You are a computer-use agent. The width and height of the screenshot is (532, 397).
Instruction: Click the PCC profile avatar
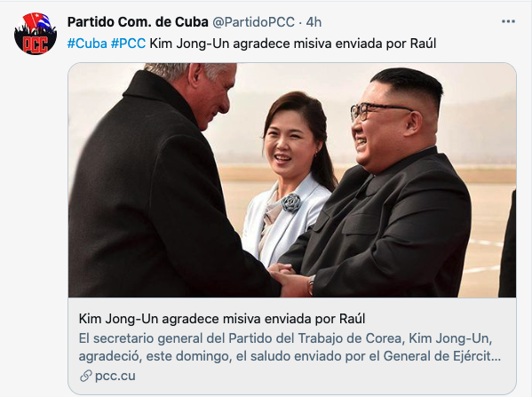click(x=36, y=34)
